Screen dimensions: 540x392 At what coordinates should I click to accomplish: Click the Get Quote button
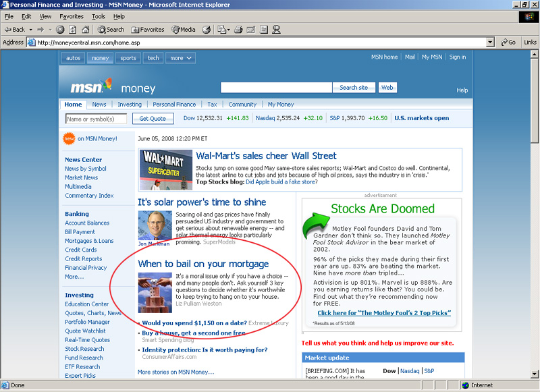point(153,119)
